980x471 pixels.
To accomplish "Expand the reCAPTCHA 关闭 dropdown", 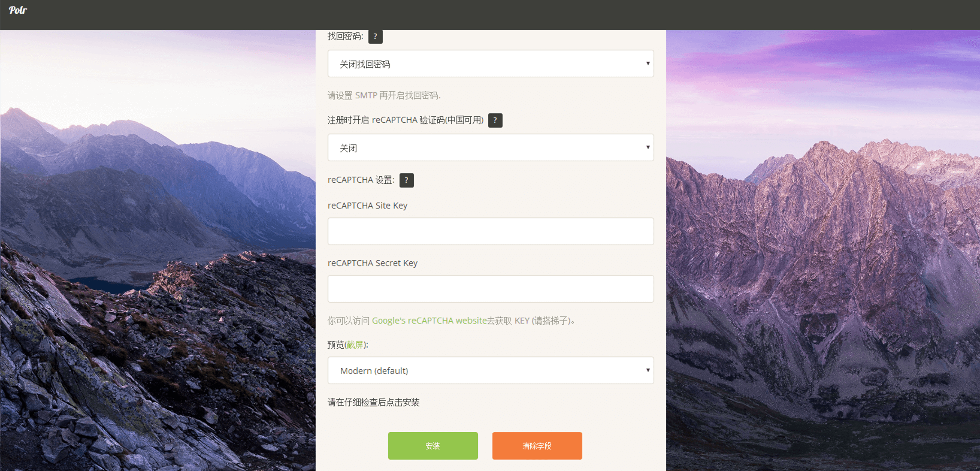I will coord(491,147).
